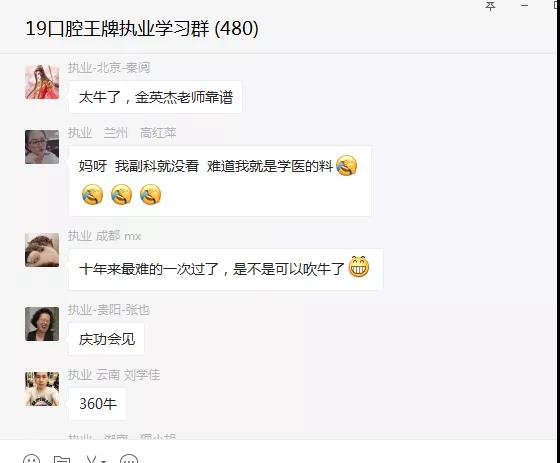Expand the screenshot options arrow
The width and height of the screenshot is (560, 463).
click(103, 461)
